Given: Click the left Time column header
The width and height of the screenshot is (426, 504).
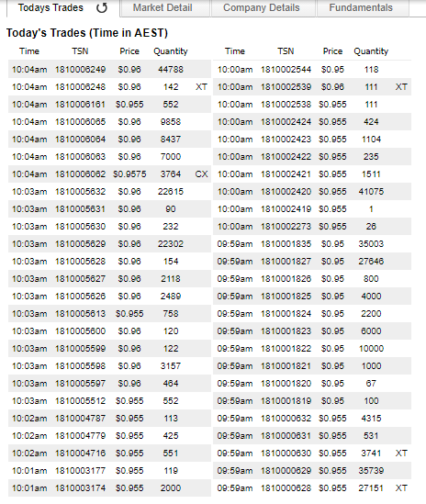Looking at the screenshot, I should [29, 51].
